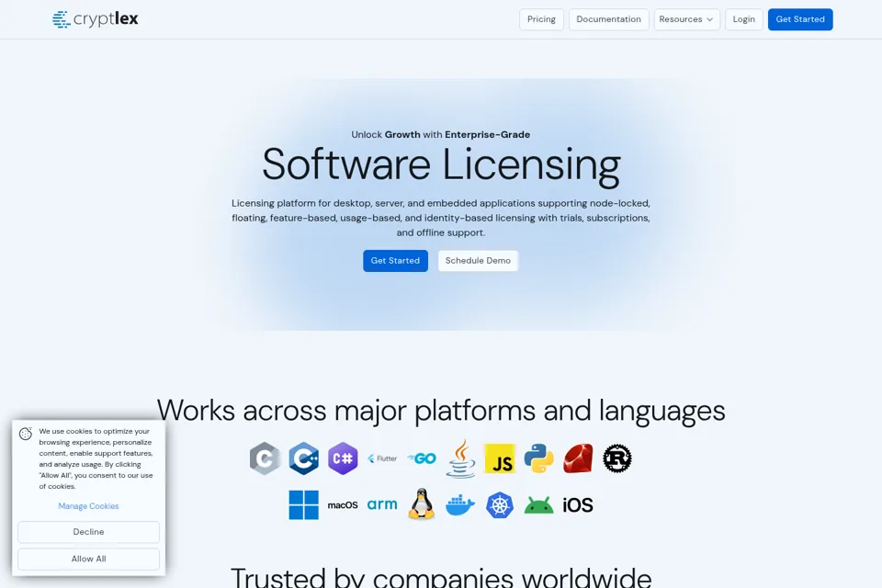882x588 pixels.
Task: Click the green Android robot icon
Action: 539,505
